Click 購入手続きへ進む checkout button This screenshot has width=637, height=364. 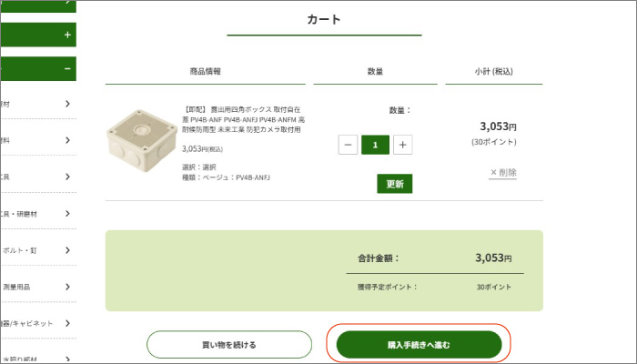coord(419,345)
